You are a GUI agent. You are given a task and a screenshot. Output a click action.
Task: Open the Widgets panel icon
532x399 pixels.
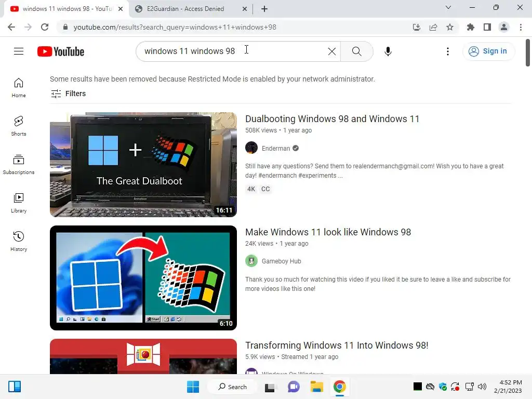[x=15, y=387]
